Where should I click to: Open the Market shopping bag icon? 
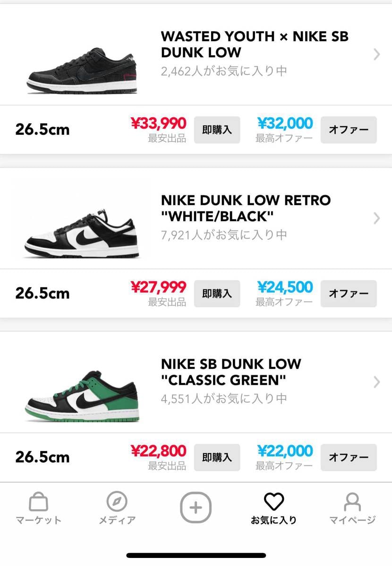[38, 502]
